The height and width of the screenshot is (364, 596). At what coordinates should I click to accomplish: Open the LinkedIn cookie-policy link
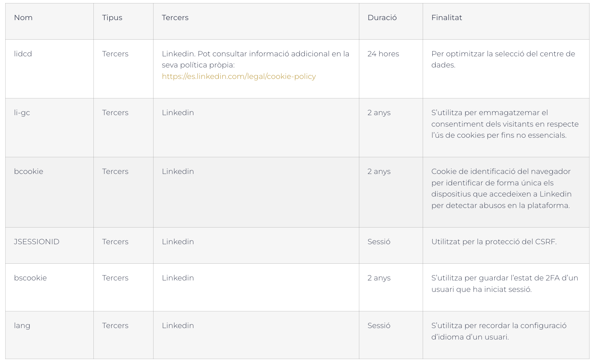pyautogui.click(x=239, y=76)
